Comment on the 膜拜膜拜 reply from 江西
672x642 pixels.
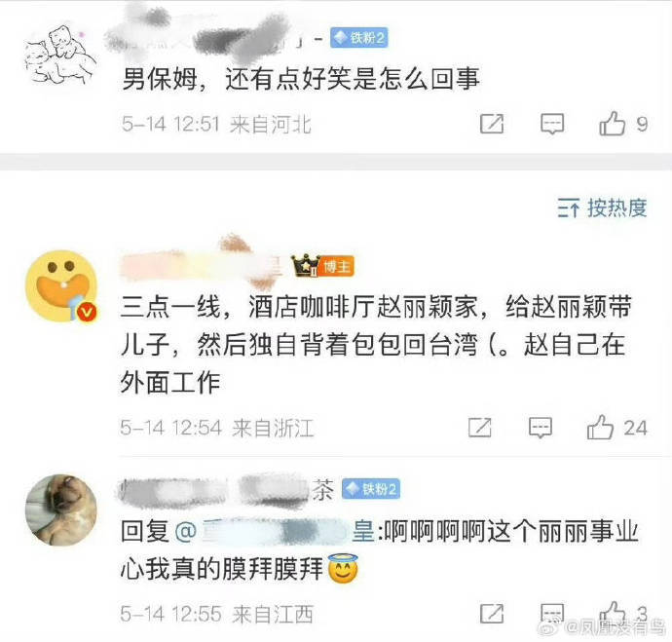point(552,614)
